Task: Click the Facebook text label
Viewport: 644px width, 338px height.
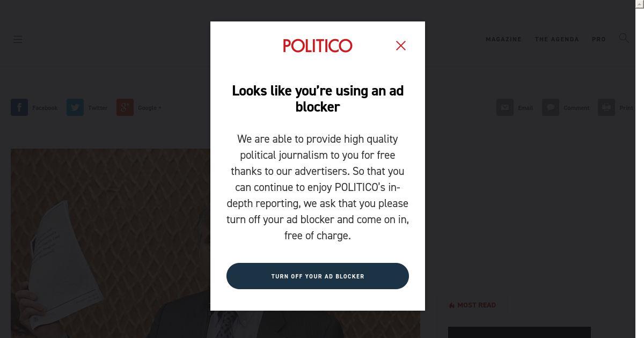Action: click(x=45, y=108)
